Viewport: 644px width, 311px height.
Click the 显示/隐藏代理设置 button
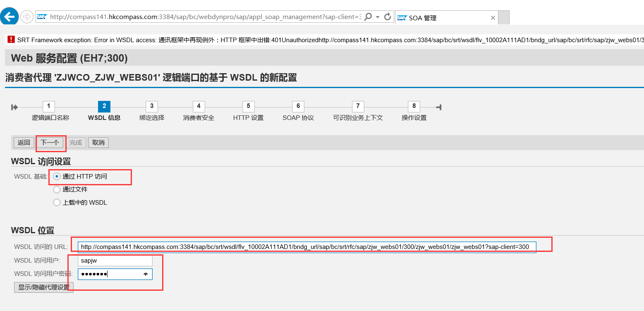tap(44, 287)
